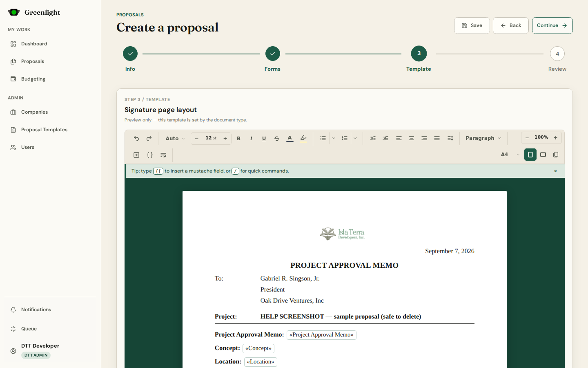The height and width of the screenshot is (368, 588).
Task: Open the Auto font dropdown
Action: (x=175, y=139)
